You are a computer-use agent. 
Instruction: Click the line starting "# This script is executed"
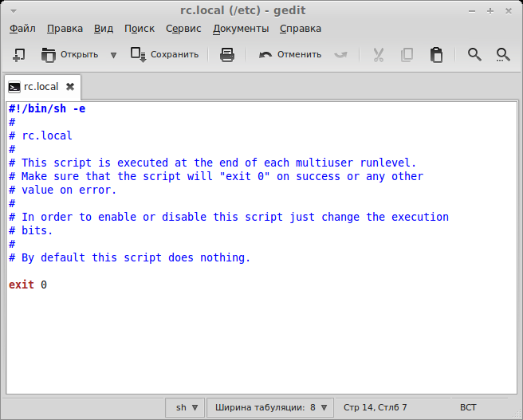pyautogui.click(x=212, y=163)
